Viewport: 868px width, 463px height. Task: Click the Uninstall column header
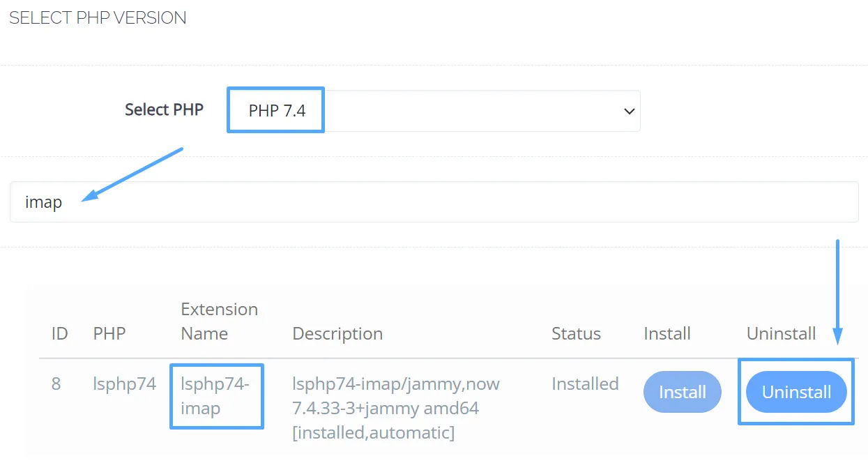(x=781, y=334)
